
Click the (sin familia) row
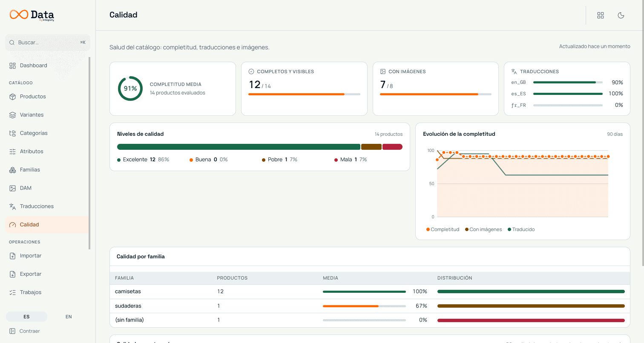pos(370,320)
